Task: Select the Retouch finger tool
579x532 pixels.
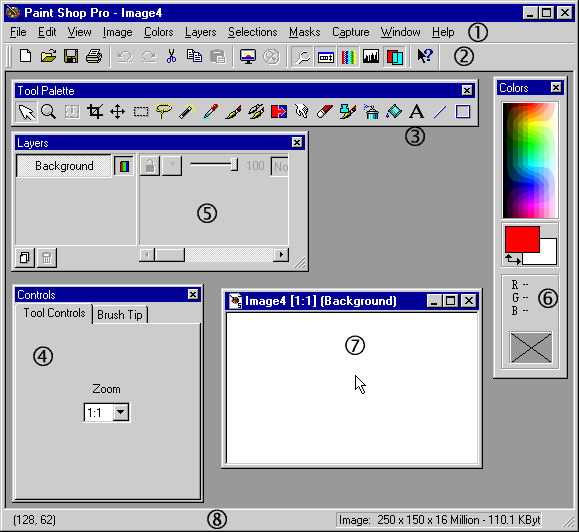Action: (302, 112)
